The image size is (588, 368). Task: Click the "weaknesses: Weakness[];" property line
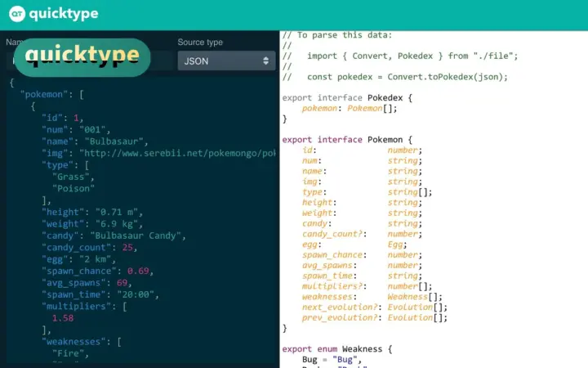(372, 297)
